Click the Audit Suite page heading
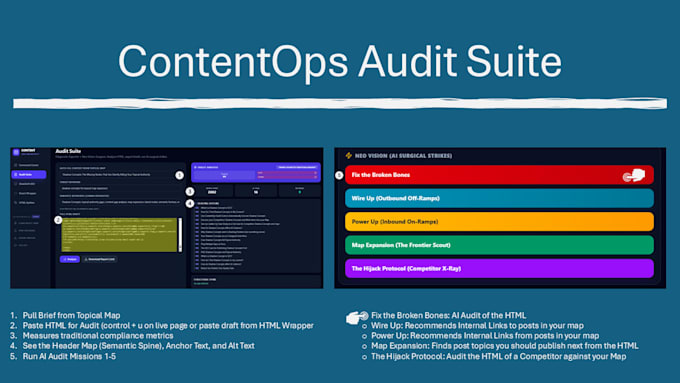 [x=68, y=151]
